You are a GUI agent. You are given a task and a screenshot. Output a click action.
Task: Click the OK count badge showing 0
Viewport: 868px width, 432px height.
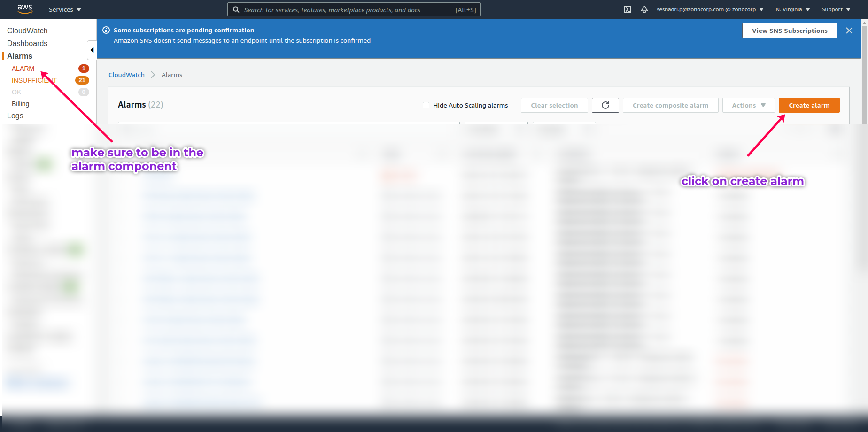coord(84,92)
